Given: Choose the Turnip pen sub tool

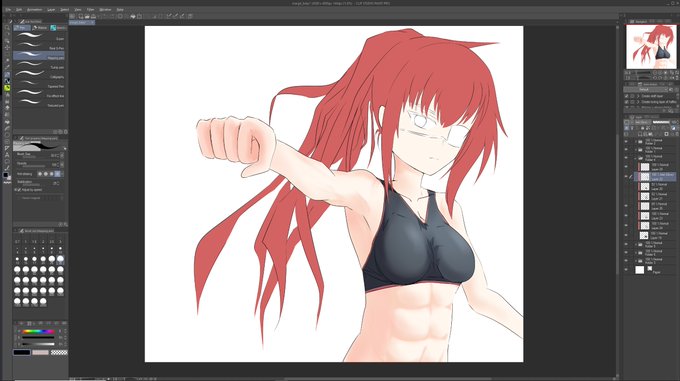Looking at the screenshot, I should tap(39, 65).
